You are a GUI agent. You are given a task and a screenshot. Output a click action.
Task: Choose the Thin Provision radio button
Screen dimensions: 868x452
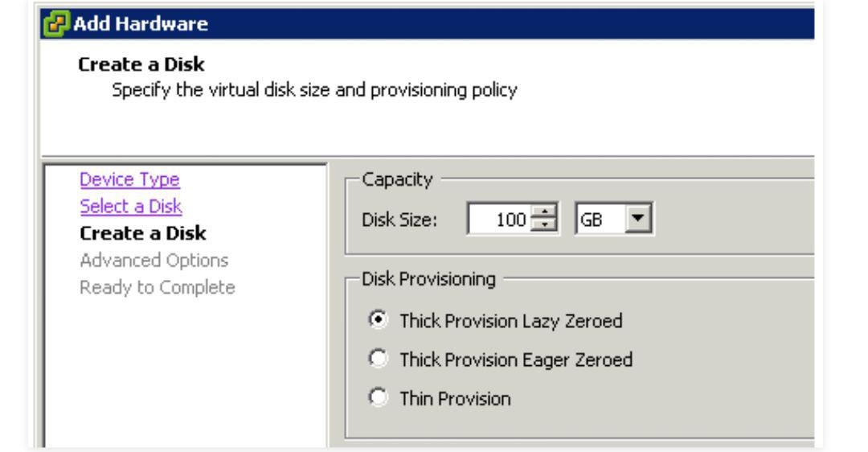click(378, 397)
